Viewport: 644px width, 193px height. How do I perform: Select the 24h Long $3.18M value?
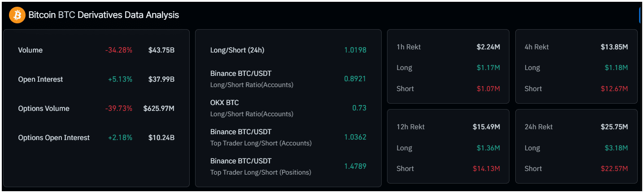pyautogui.click(x=617, y=148)
